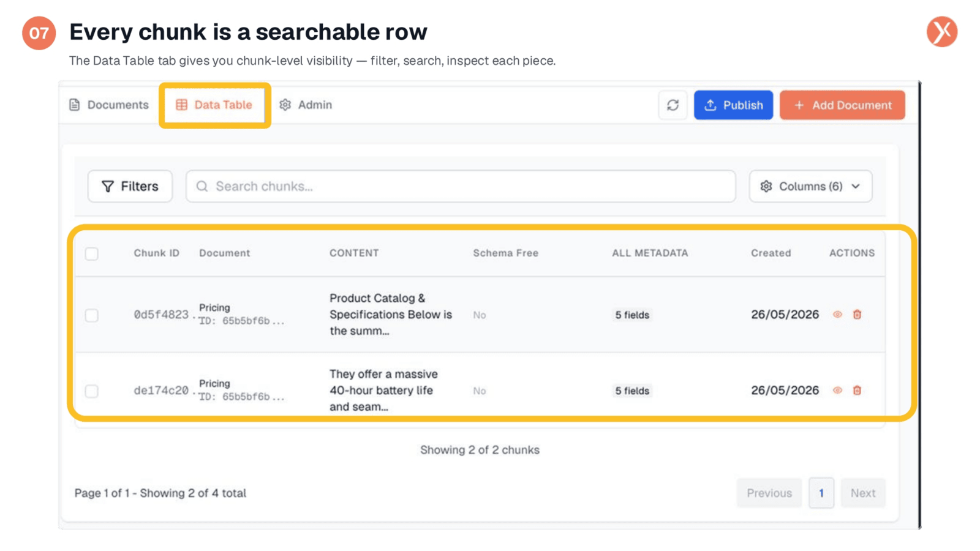Click content 'They offer a massive 40-hour' cell

[x=383, y=390]
